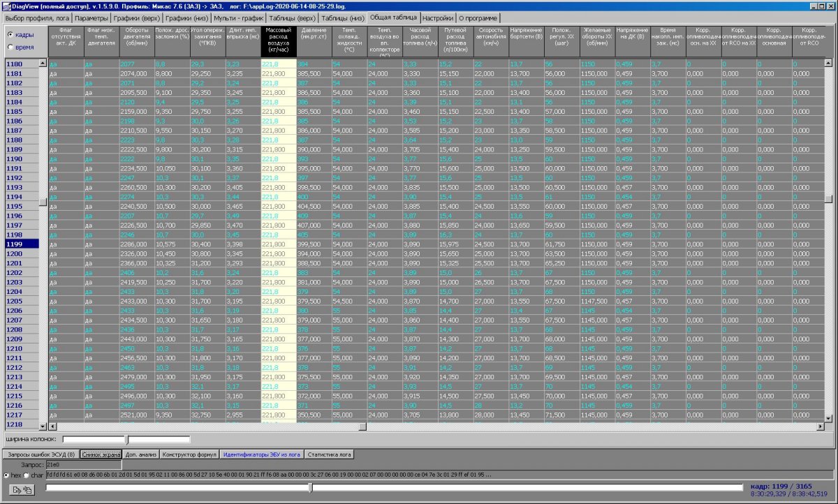Image resolution: width=838 pixels, height=504 pixels.
Task: Click the 'кадр: 1199 / 3165' status text
Action: tap(782, 486)
